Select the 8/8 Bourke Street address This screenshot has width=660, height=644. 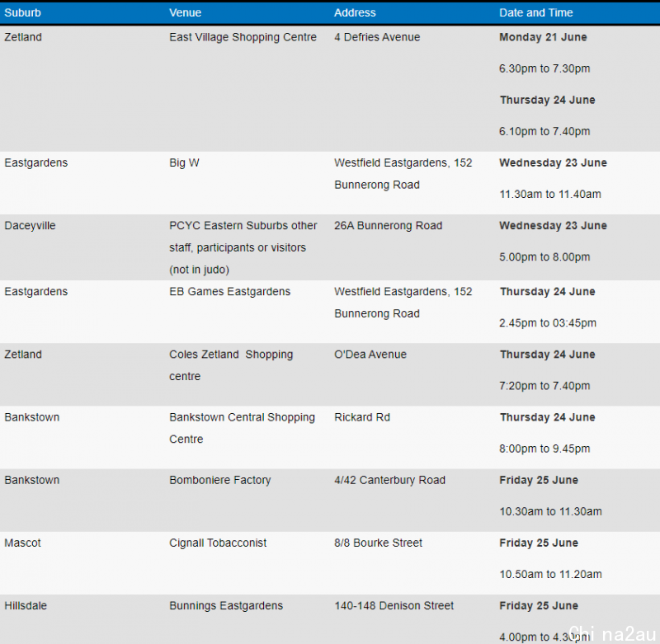pyautogui.click(x=378, y=543)
